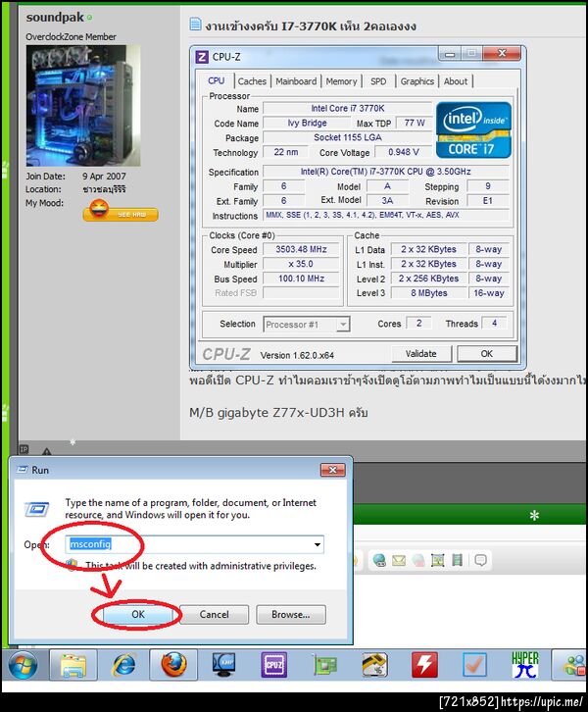Click soundpak's PC case avatar image

(x=83, y=105)
